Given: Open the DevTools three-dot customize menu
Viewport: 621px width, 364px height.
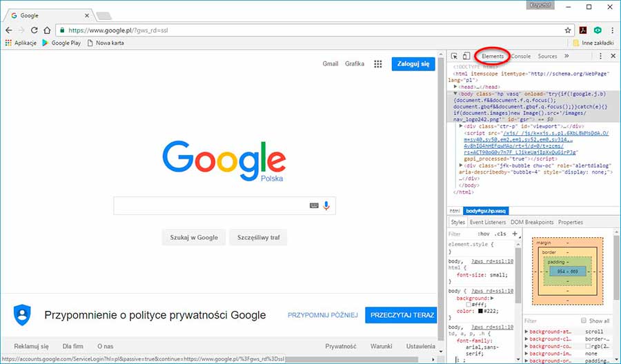Looking at the screenshot, I should click(600, 56).
